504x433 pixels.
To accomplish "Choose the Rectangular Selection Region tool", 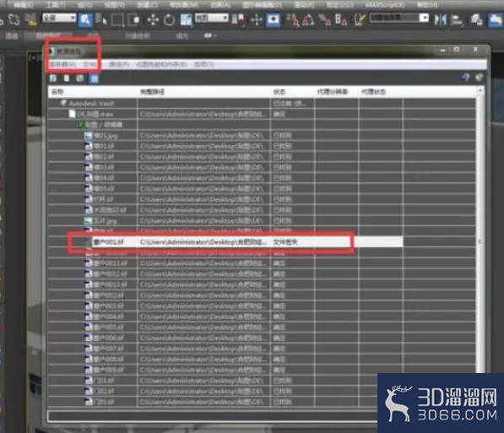I will coord(117,20).
